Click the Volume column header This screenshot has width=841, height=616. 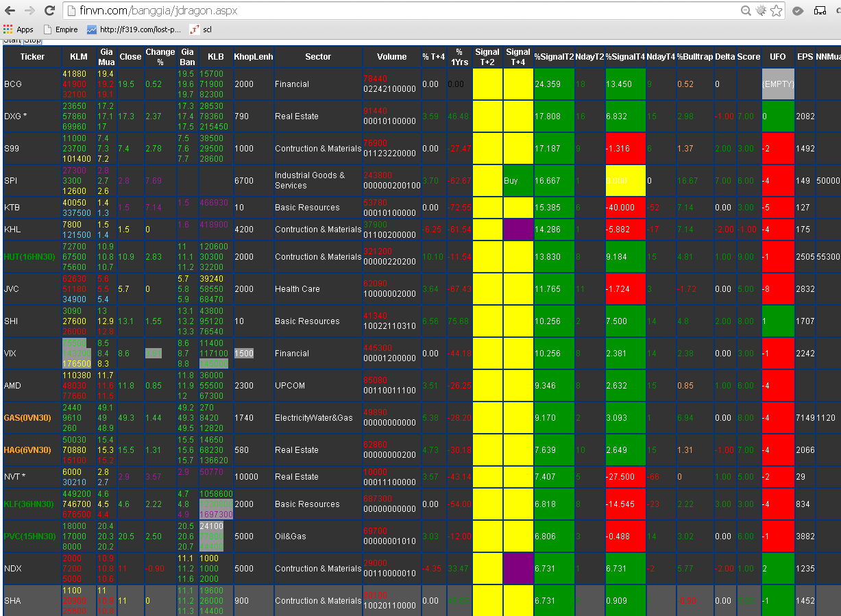click(x=392, y=57)
